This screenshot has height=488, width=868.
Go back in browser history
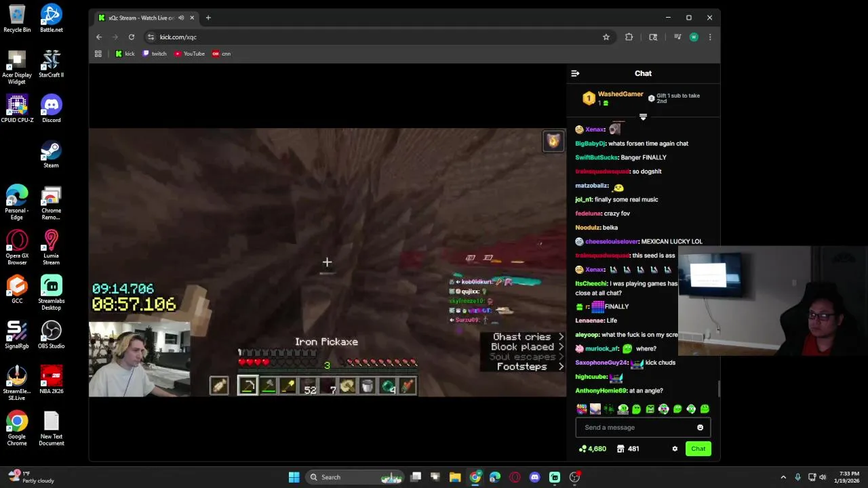(x=99, y=37)
